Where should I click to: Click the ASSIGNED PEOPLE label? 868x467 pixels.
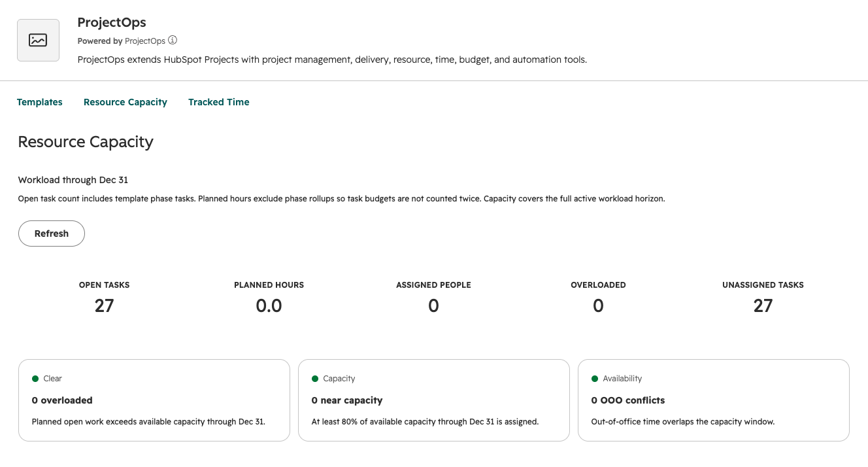[433, 285]
